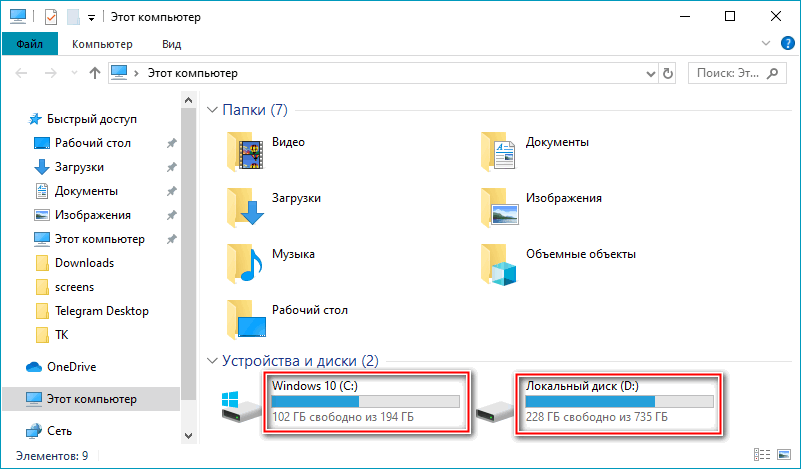Click the Forward navigation arrow
The image size is (801, 469).
tap(51, 73)
